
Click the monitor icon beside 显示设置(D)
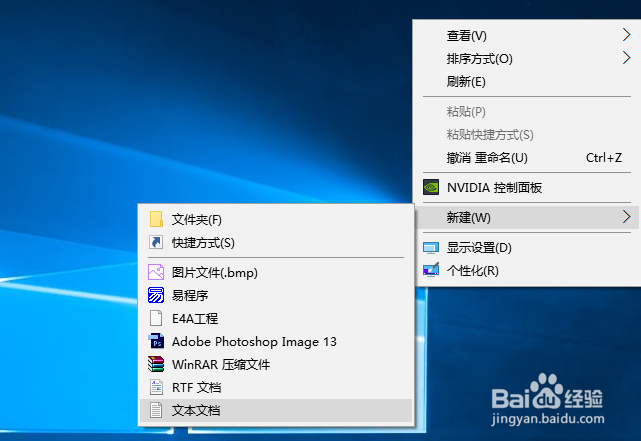(x=431, y=247)
